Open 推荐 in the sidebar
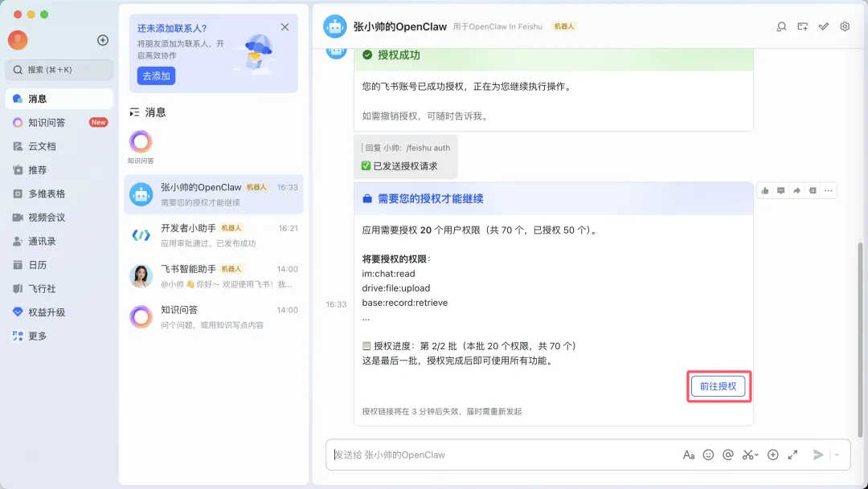Viewport: 868px width, 489px height. click(59, 169)
